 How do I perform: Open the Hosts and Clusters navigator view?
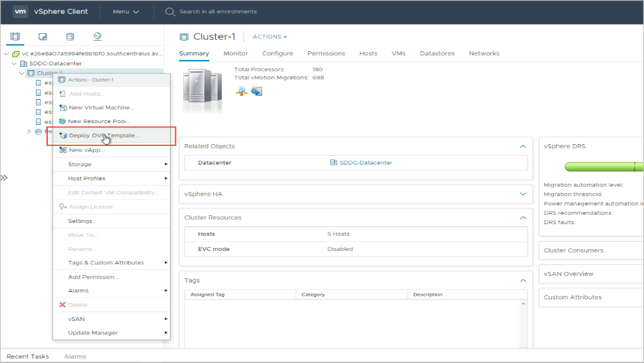15,37
